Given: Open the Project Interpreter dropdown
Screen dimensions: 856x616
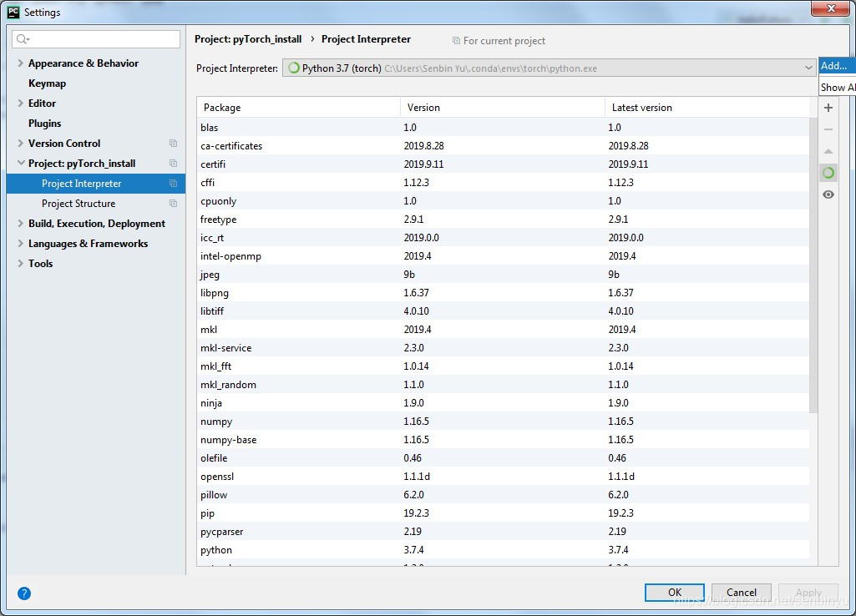Looking at the screenshot, I should [550, 68].
